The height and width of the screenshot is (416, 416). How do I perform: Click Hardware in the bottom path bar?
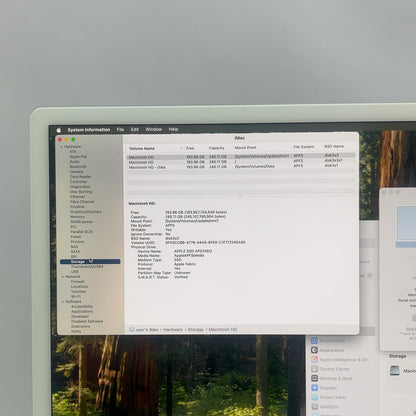[173, 330]
